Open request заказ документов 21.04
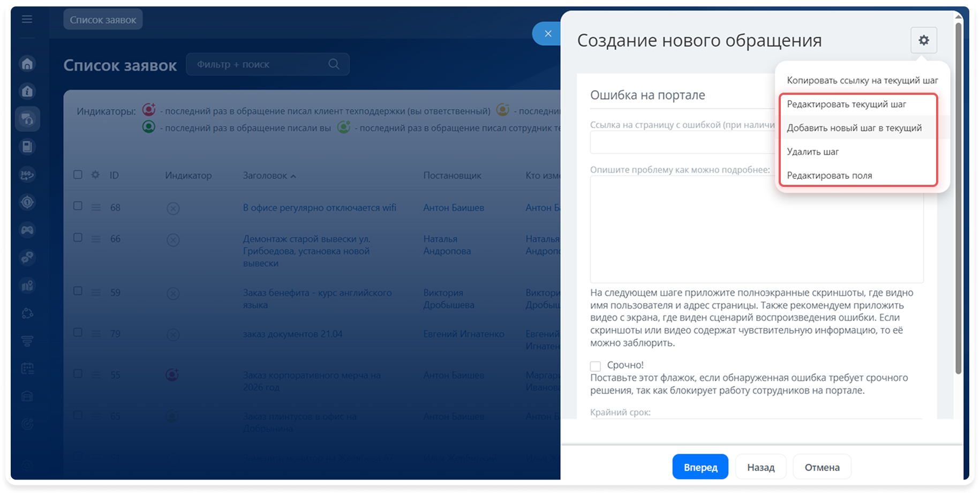The image size is (980, 495). point(292,334)
